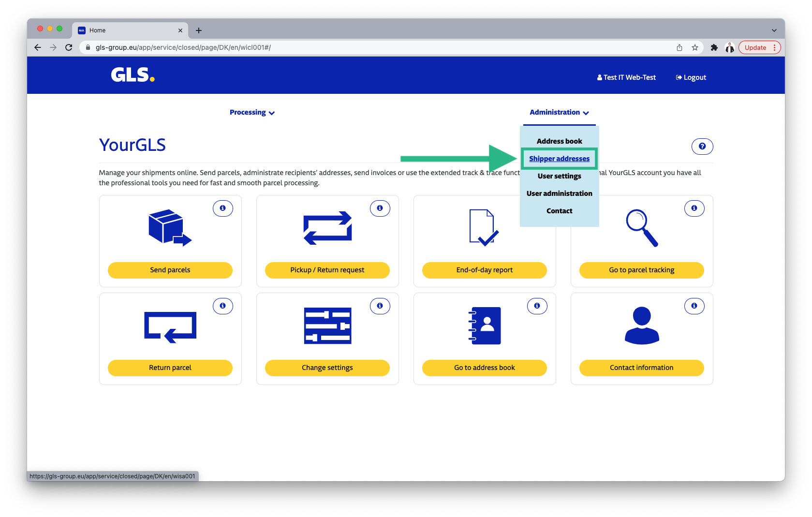812x517 pixels.
Task: Show info for Pickup / Return request card
Action: click(380, 208)
